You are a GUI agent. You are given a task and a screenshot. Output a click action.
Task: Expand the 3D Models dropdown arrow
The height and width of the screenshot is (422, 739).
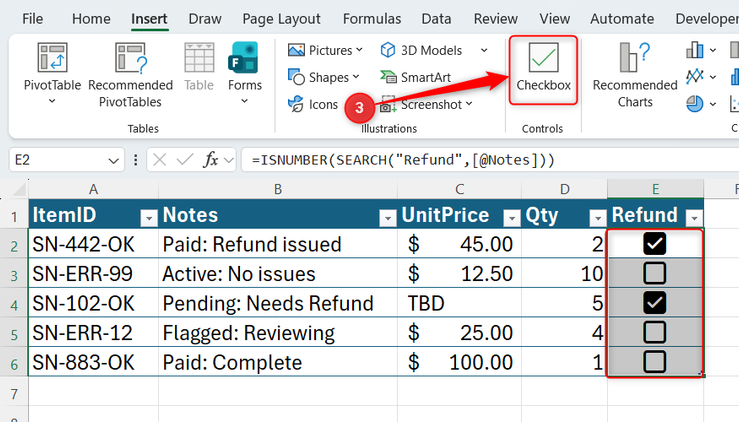[x=484, y=50]
